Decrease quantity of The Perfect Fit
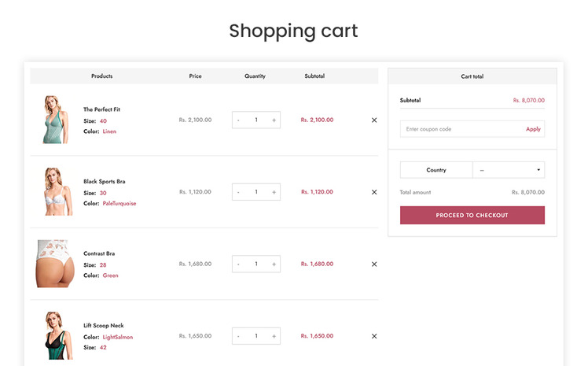 (238, 120)
